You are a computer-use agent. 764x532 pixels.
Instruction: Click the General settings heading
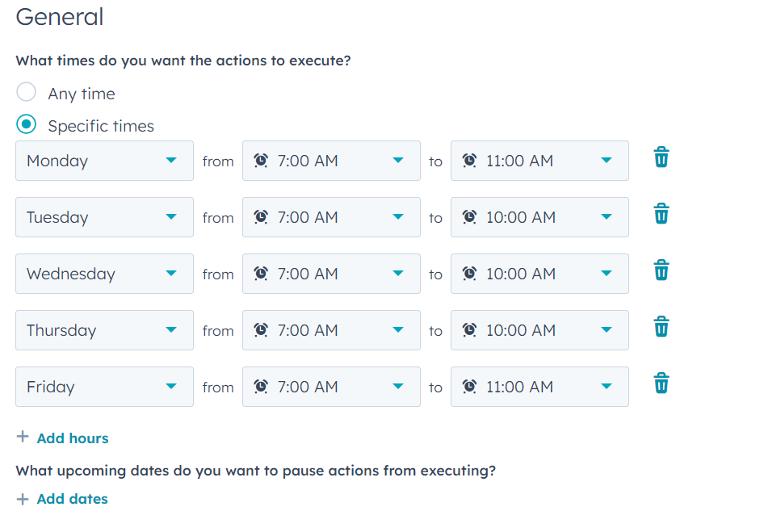59,17
